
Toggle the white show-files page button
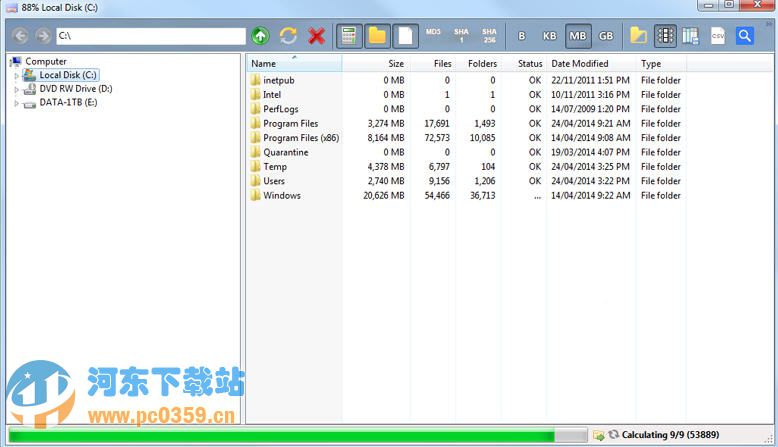(405, 36)
